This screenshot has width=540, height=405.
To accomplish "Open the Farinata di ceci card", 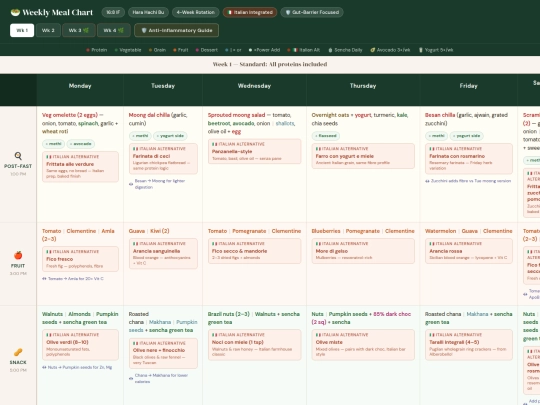I will tap(163, 158).
